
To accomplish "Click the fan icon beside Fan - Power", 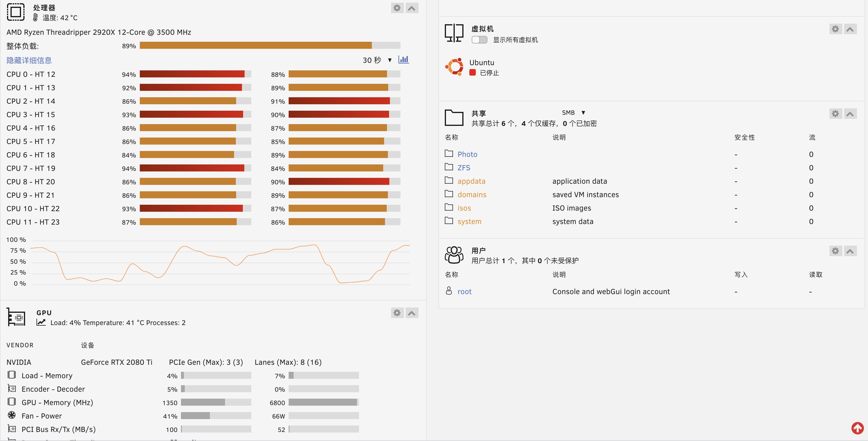I will pos(12,415).
